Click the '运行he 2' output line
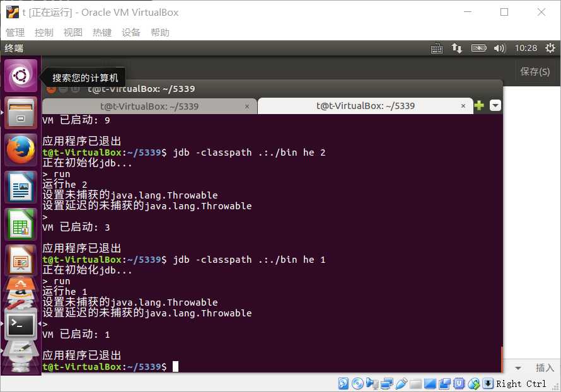The image size is (561, 392). point(65,185)
